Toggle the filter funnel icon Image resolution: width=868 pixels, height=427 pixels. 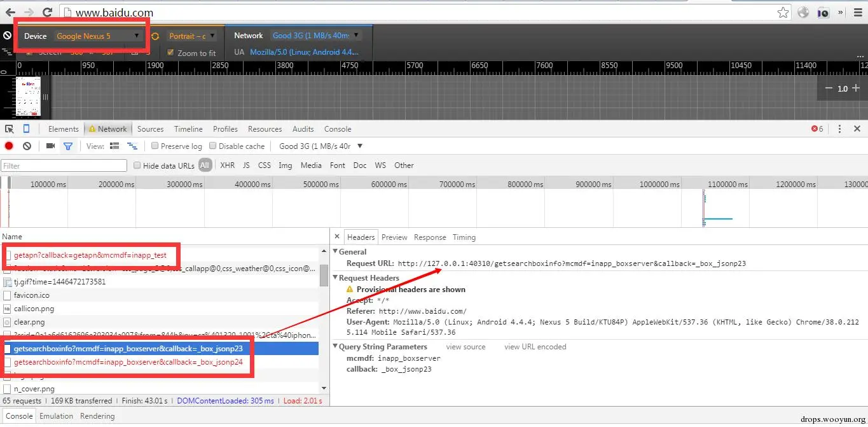[68, 146]
